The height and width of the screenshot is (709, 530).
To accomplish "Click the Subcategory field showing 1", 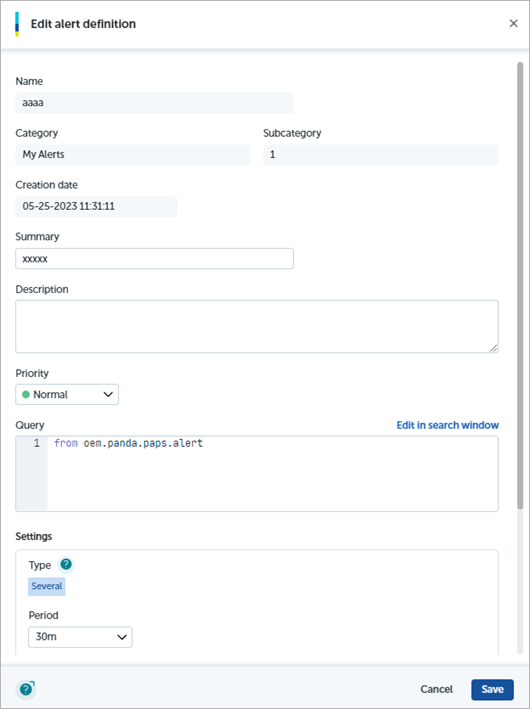I will tap(381, 155).
